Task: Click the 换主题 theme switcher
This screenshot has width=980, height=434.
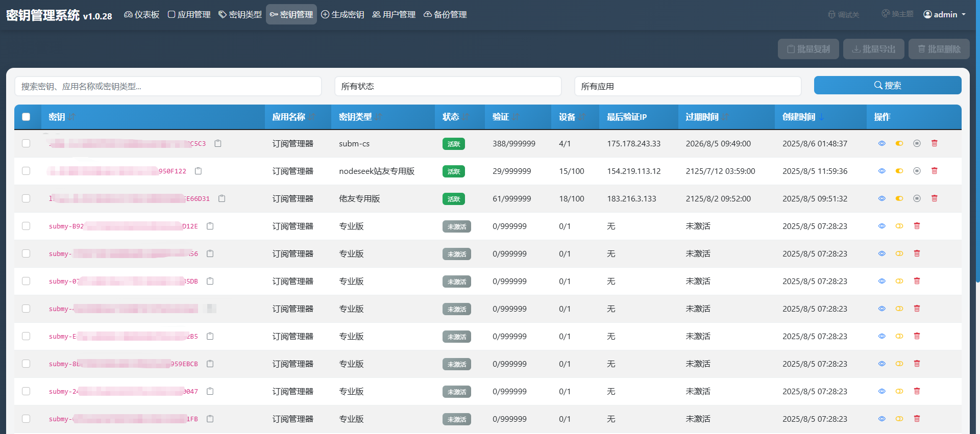Action: [x=897, y=14]
